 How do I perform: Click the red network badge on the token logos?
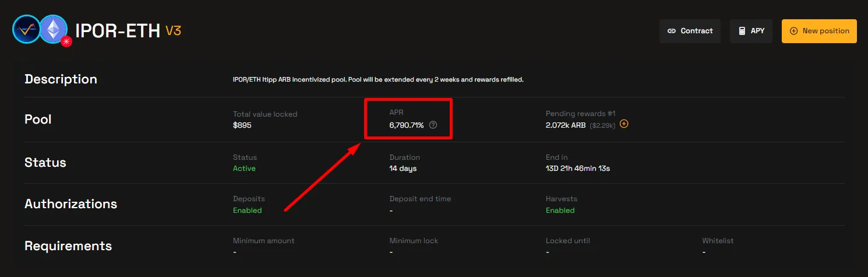pyautogui.click(x=66, y=41)
